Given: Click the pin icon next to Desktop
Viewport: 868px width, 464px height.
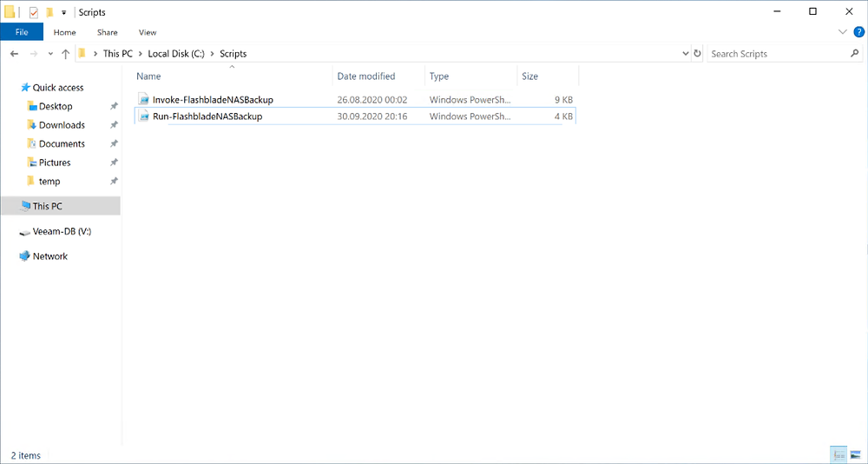Looking at the screenshot, I should click(114, 106).
